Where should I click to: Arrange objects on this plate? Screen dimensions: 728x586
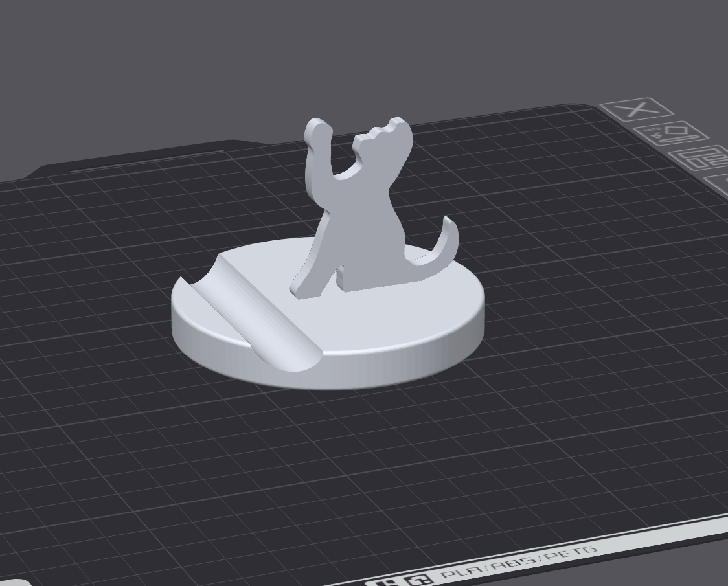pos(701,158)
